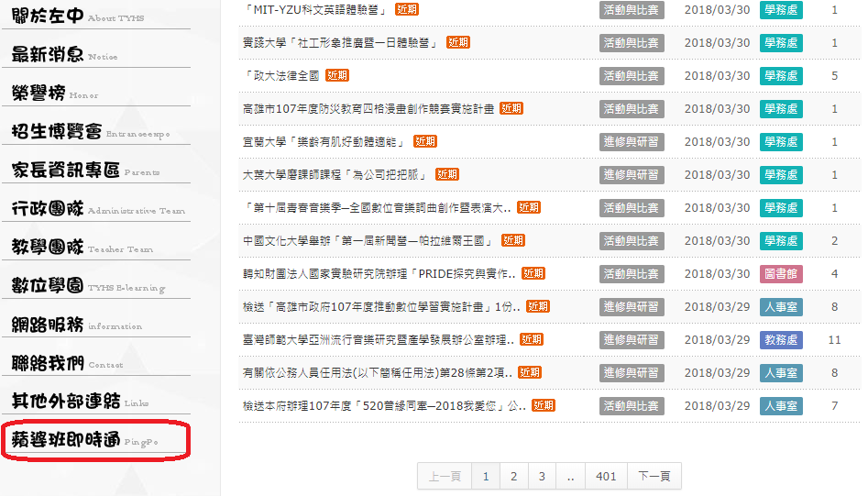Click 圖書館 tag on PRIDE row

[x=781, y=274]
